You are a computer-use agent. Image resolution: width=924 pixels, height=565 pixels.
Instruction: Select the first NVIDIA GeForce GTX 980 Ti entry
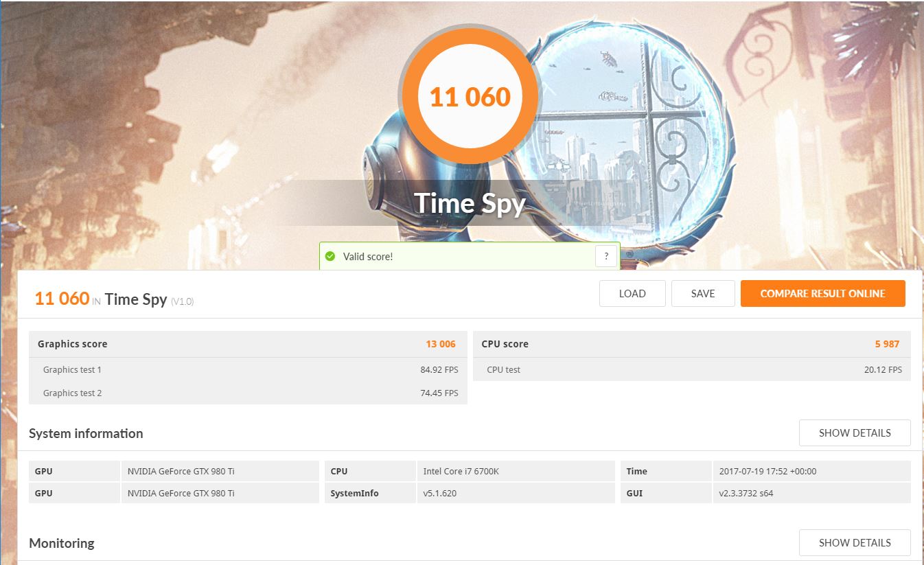(x=181, y=472)
